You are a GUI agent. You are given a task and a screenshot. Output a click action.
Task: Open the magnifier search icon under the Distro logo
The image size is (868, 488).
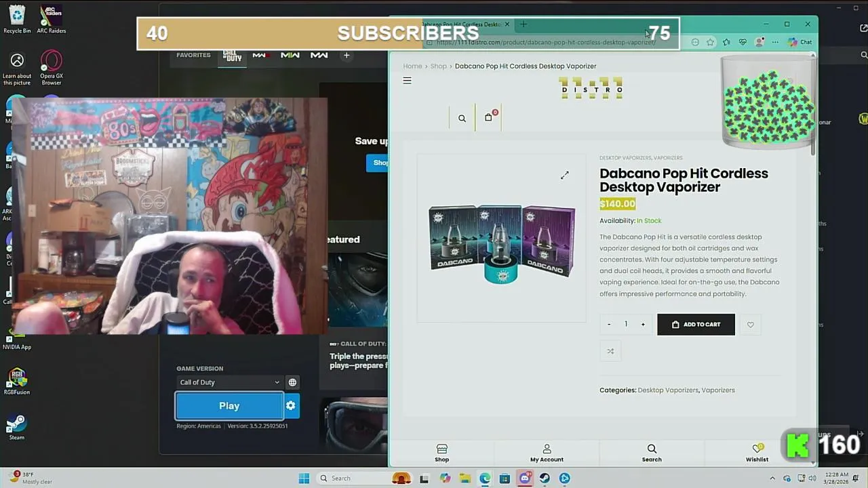(462, 119)
